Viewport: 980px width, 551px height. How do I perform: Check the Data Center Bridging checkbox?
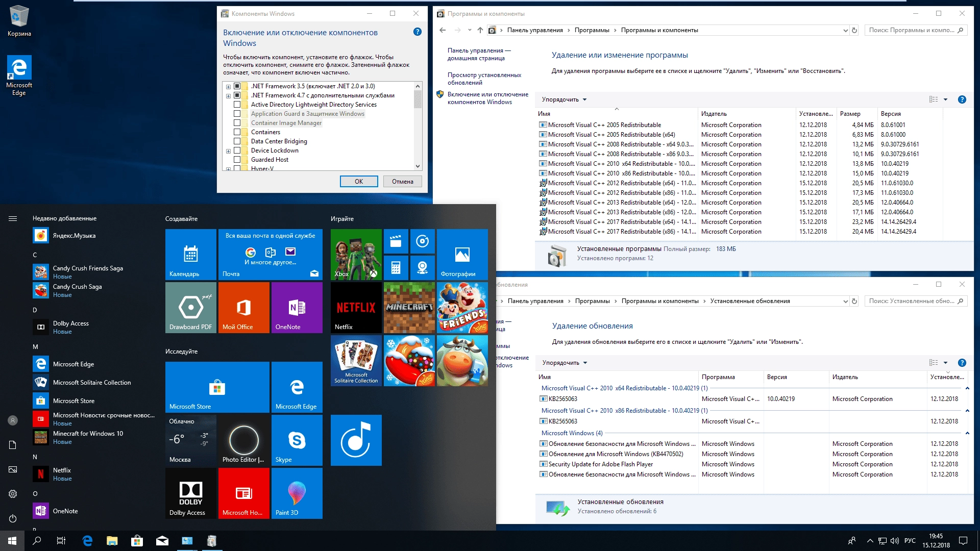point(237,141)
